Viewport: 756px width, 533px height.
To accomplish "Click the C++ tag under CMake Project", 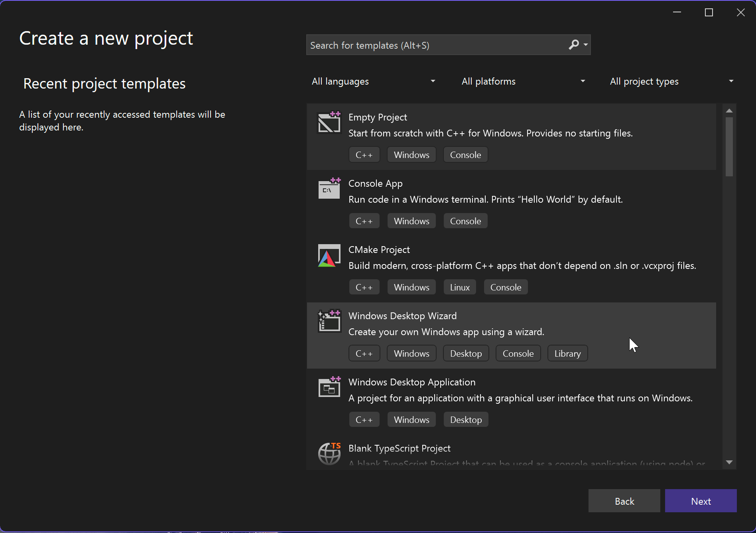I will point(364,287).
